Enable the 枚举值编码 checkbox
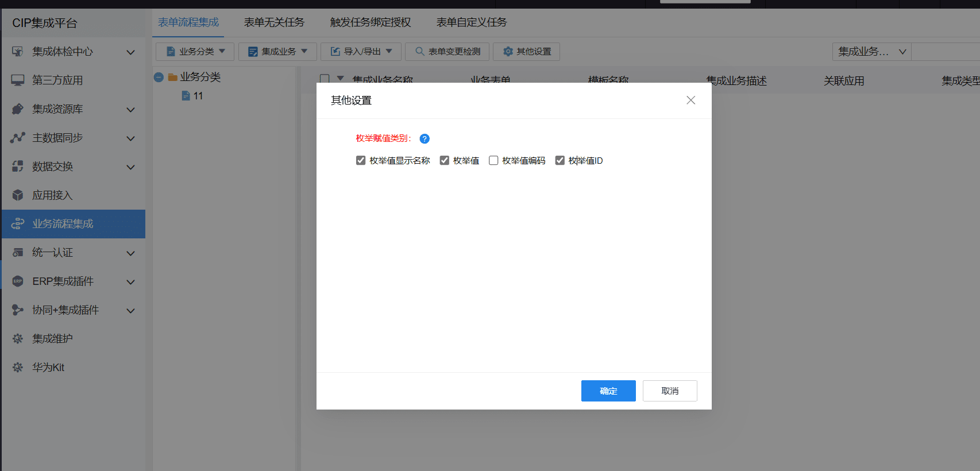 tap(493, 161)
